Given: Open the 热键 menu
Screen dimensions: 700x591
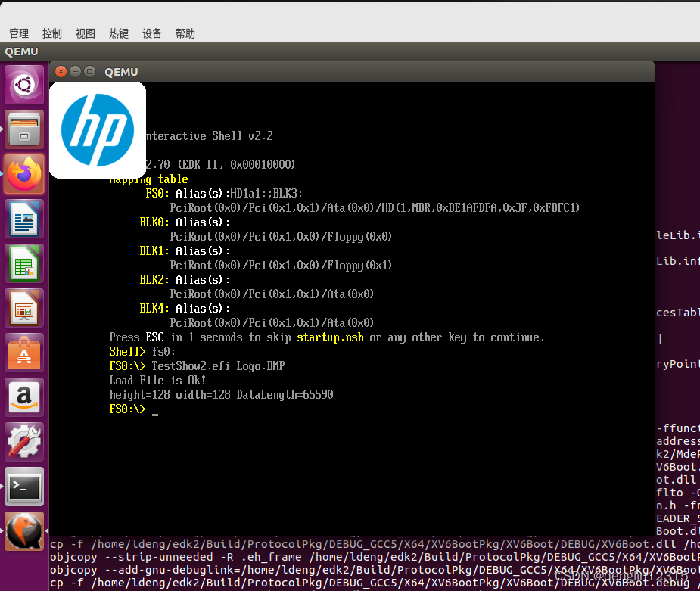Looking at the screenshot, I should coord(119,33).
